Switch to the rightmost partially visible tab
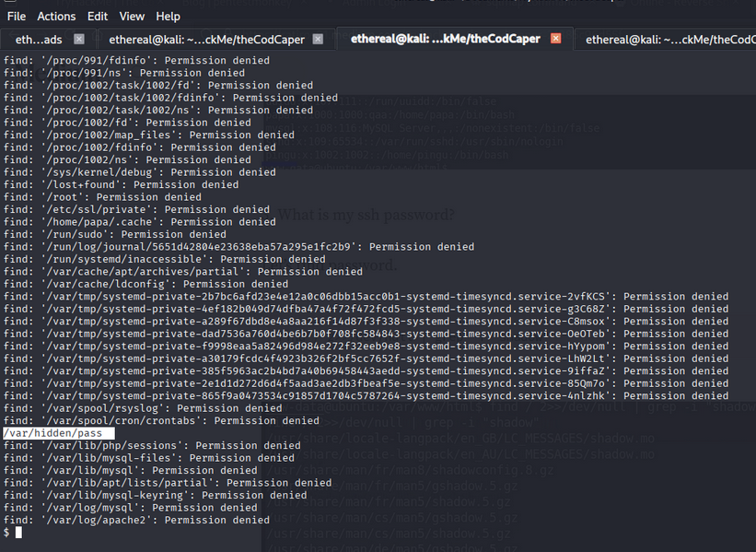The width and height of the screenshot is (756, 552). 669,39
